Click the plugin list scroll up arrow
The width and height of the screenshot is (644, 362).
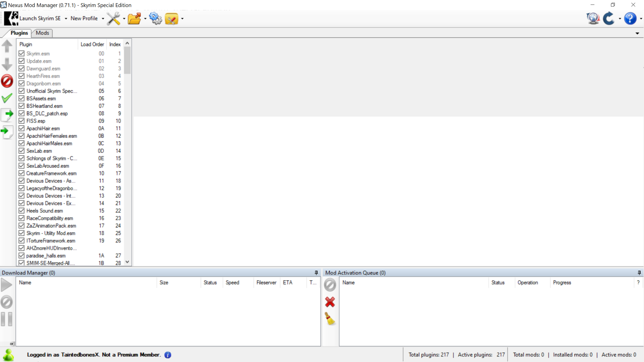point(127,43)
